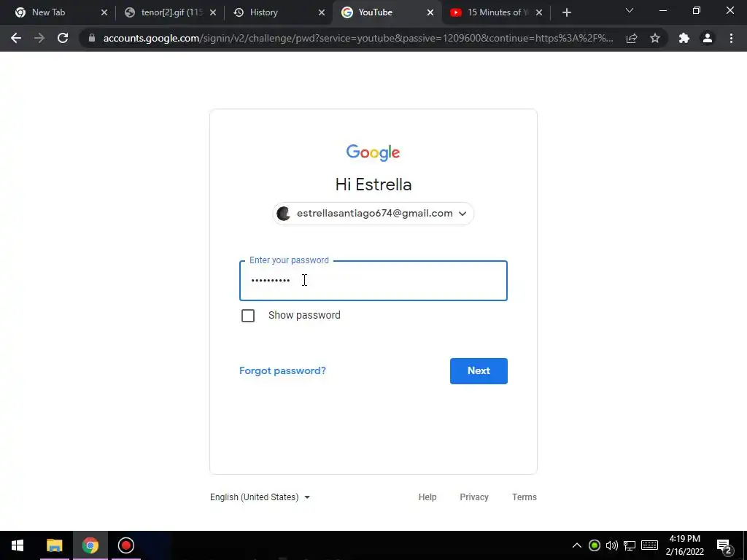The image size is (747, 560).
Task: Focus the Enter your password field
Action: point(373,281)
